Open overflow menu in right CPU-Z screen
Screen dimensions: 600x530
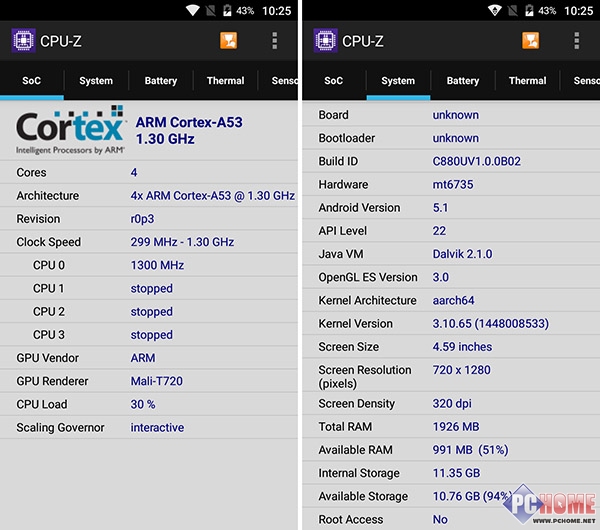[x=576, y=41]
